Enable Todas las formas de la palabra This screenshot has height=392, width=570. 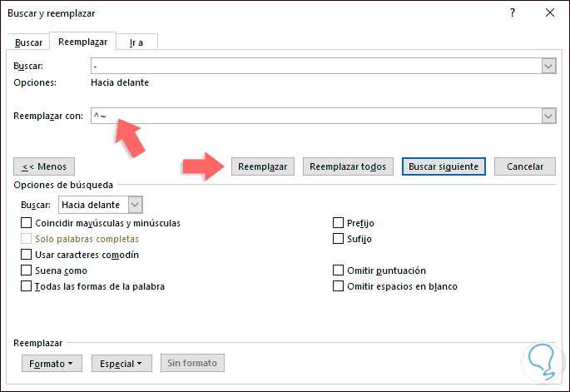(27, 286)
